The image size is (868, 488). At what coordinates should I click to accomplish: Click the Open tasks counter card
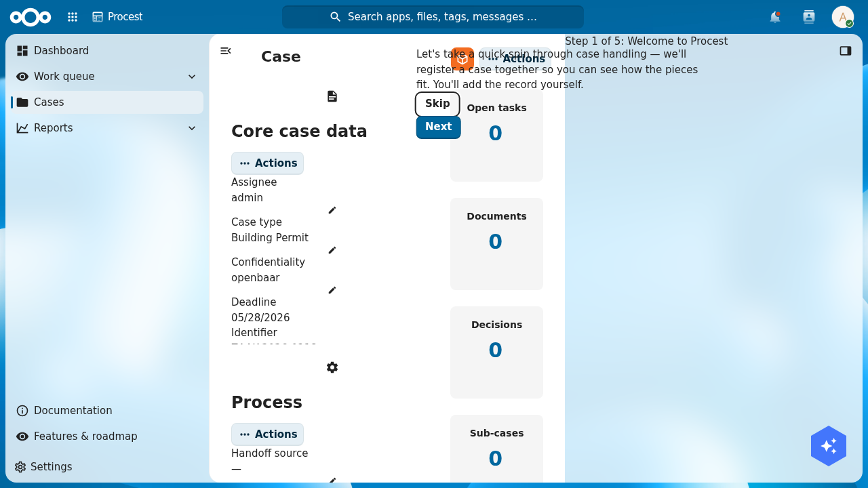(496, 136)
